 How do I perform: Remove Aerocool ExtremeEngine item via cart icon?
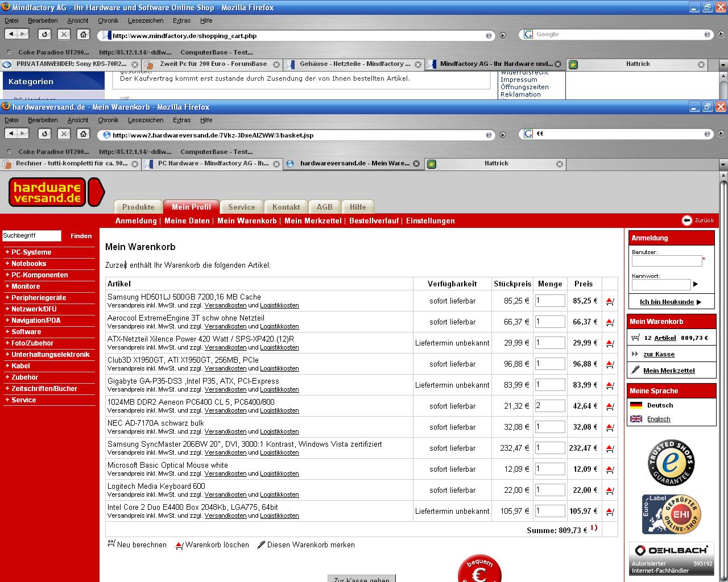610,322
